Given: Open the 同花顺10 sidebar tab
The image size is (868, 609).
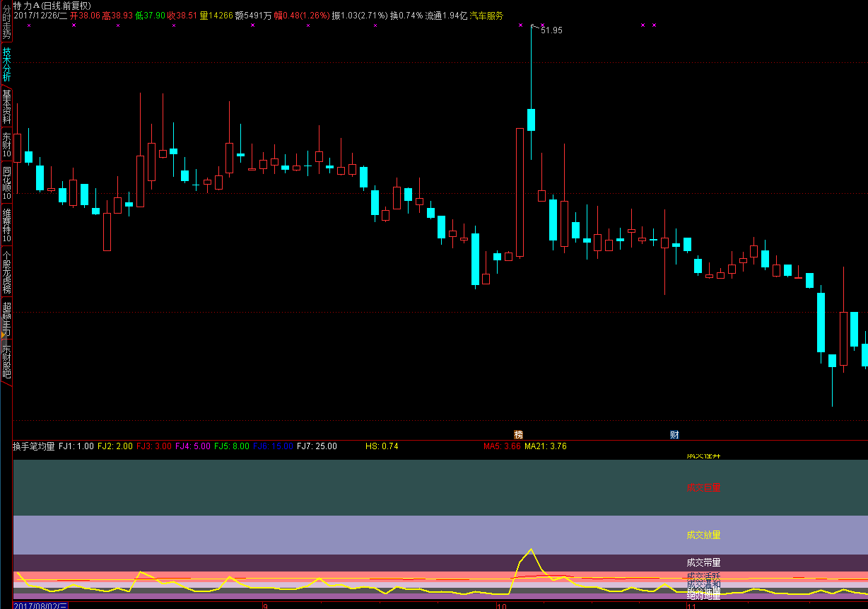Looking at the screenshot, I should tap(6, 183).
